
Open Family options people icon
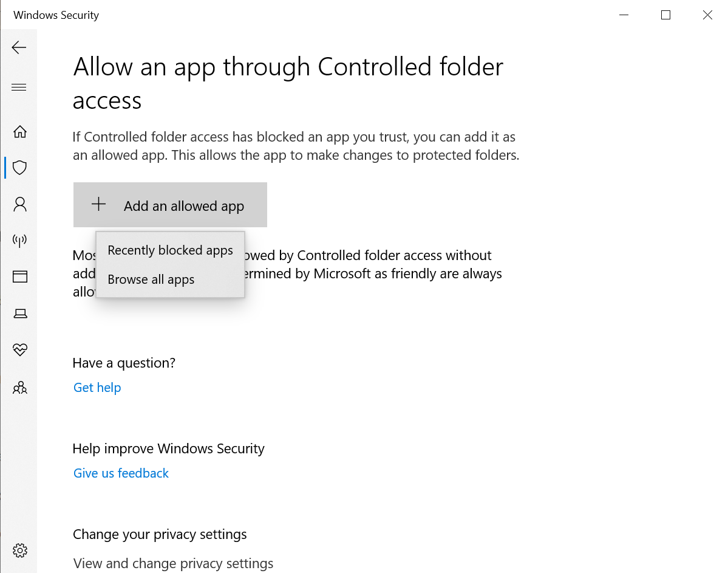(20, 387)
